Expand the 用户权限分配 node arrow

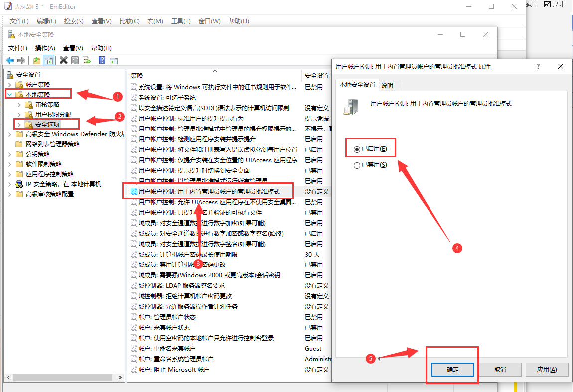coord(19,115)
